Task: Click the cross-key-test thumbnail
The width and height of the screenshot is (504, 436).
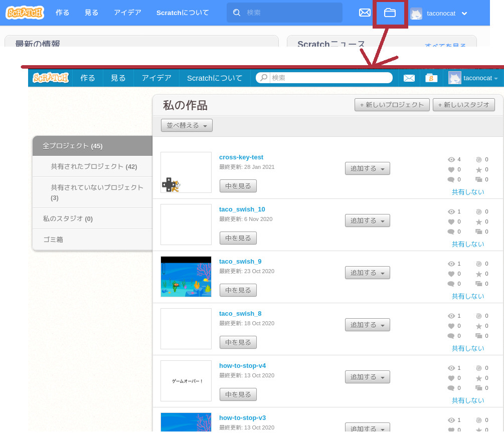Action: (186, 172)
